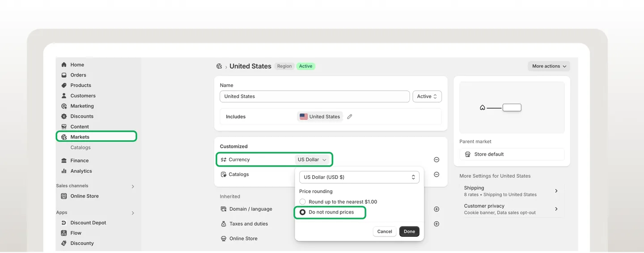This screenshot has height=253, width=644.
Task: Click Done in currency popover
Action: [409, 232]
